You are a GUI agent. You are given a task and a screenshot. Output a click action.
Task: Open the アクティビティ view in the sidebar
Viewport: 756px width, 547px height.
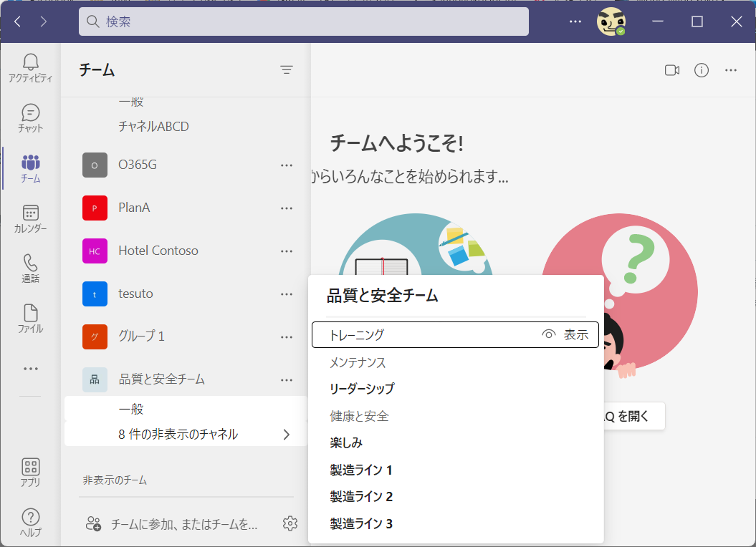tap(30, 67)
